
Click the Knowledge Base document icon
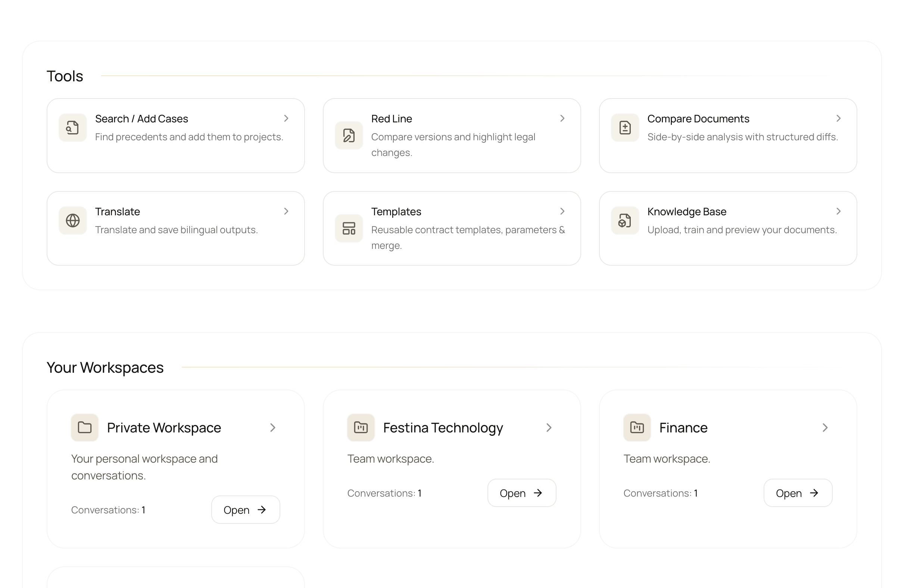pos(625,220)
